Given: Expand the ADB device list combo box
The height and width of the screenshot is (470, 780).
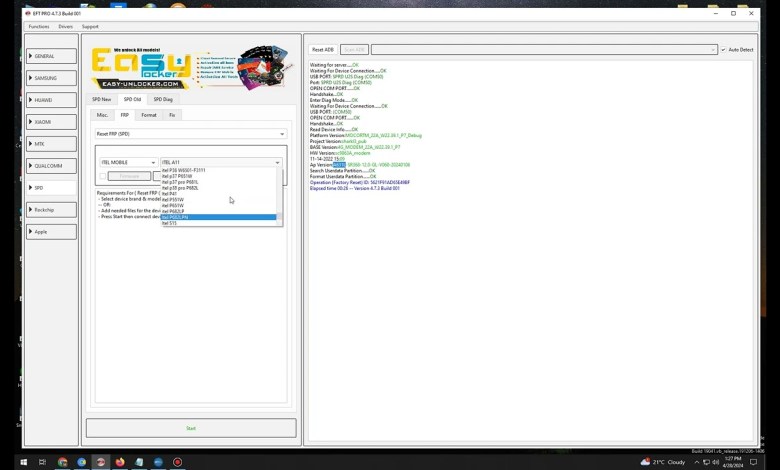Looking at the screenshot, I should (713, 49).
